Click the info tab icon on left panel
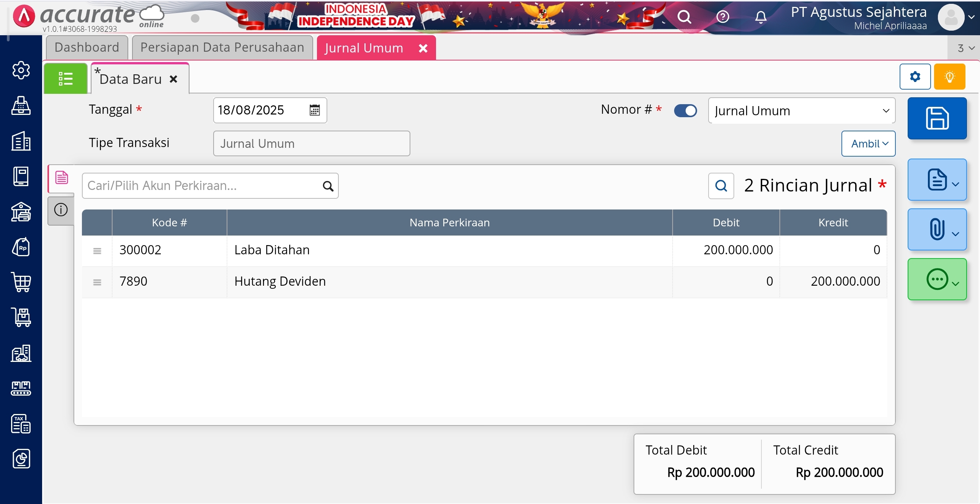This screenshot has width=980, height=504. pyautogui.click(x=61, y=210)
